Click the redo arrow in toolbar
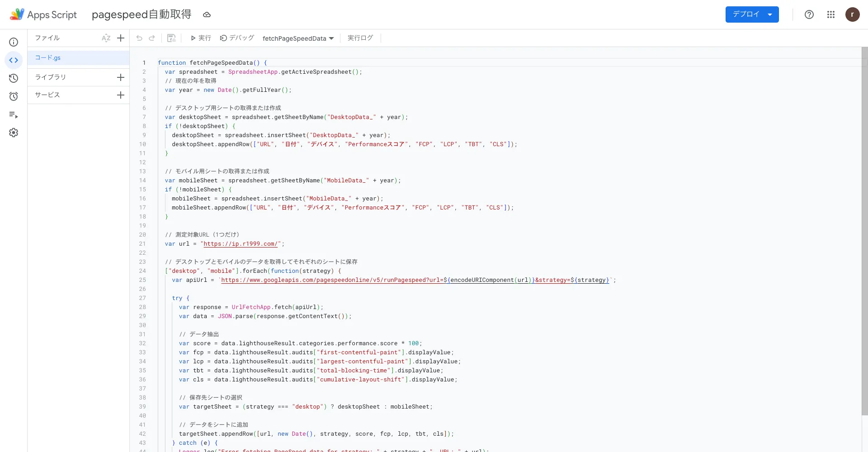Screen dimensions: 868x452 [x=152, y=38]
